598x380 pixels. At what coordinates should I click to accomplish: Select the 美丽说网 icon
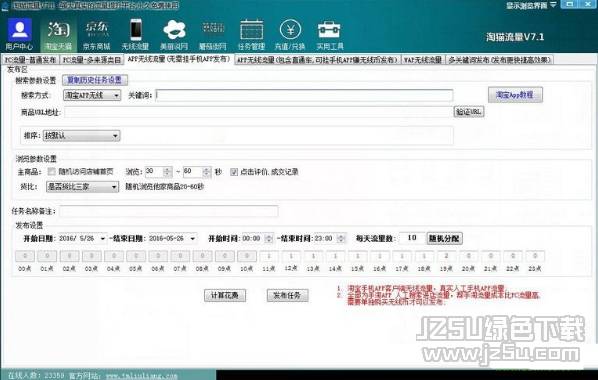click(x=174, y=34)
